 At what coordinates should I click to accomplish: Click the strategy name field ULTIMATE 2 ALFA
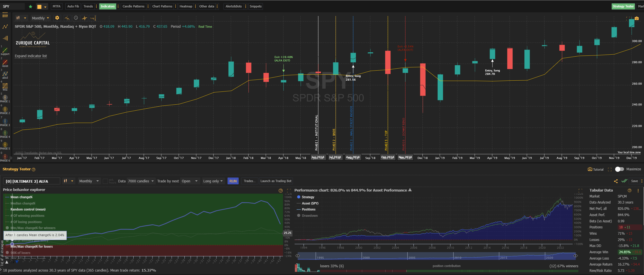coord(32,181)
